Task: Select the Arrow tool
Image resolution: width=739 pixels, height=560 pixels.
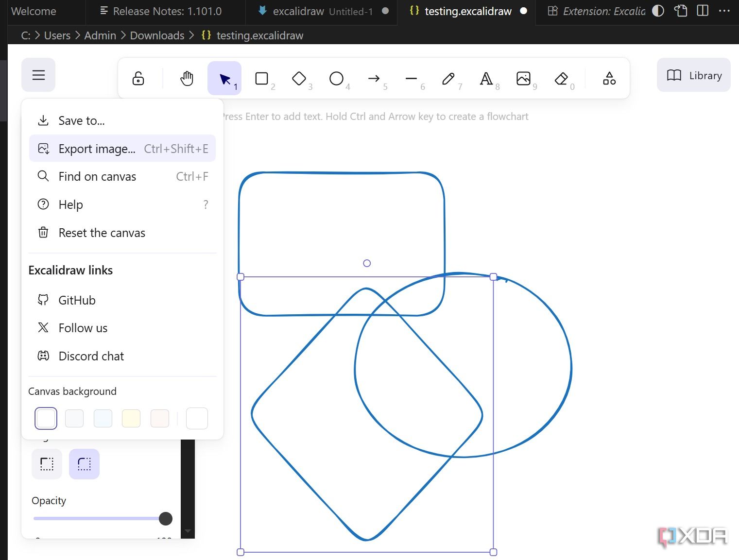Action: (374, 78)
